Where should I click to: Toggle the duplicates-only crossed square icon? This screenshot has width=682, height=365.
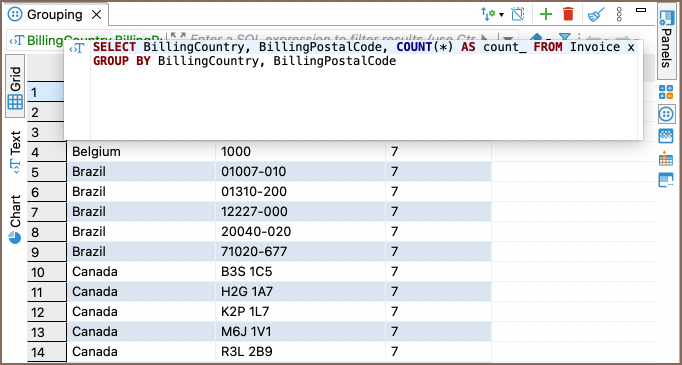point(518,14)
